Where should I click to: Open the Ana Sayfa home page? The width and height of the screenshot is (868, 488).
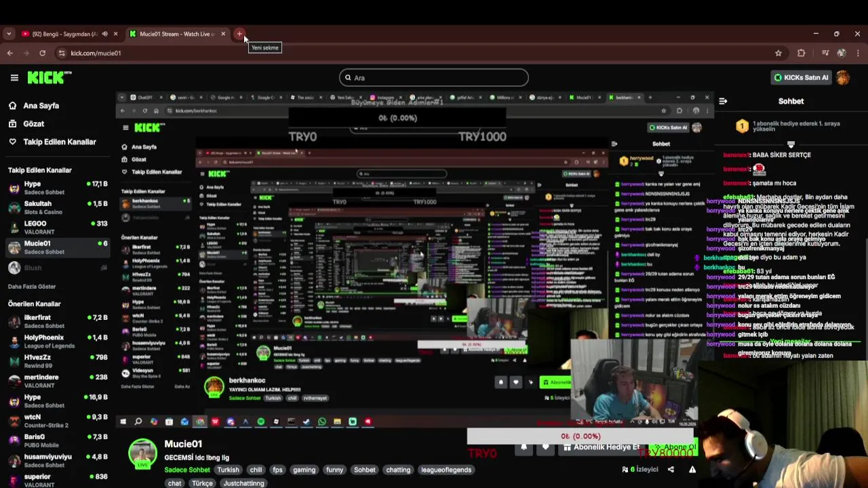coord(41,106)
